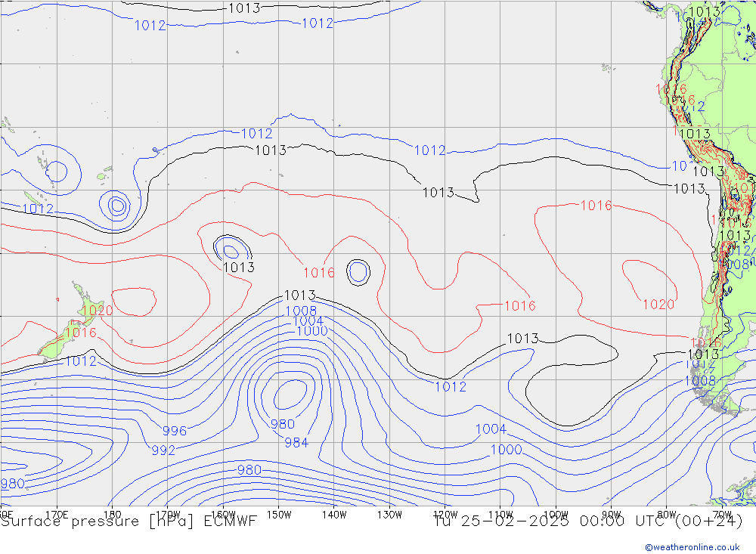Click the 984 isobar label
The image size is (756, 554).
coord(296,443)
